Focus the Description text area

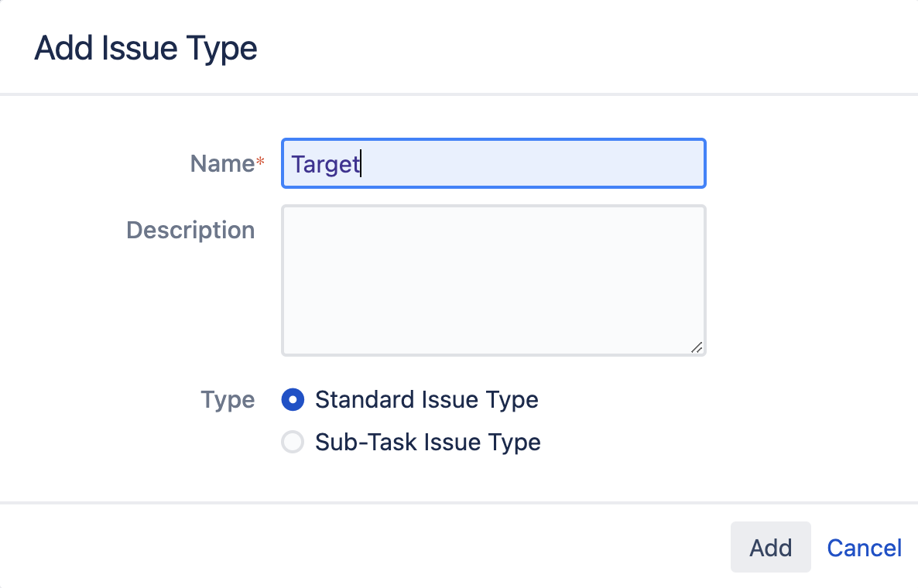click(x=493, y=280)
